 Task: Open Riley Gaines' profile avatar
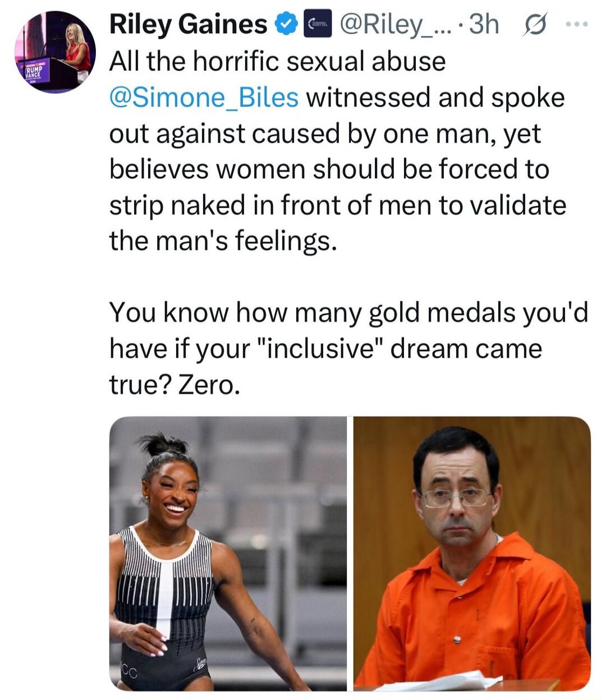point(55,52)
